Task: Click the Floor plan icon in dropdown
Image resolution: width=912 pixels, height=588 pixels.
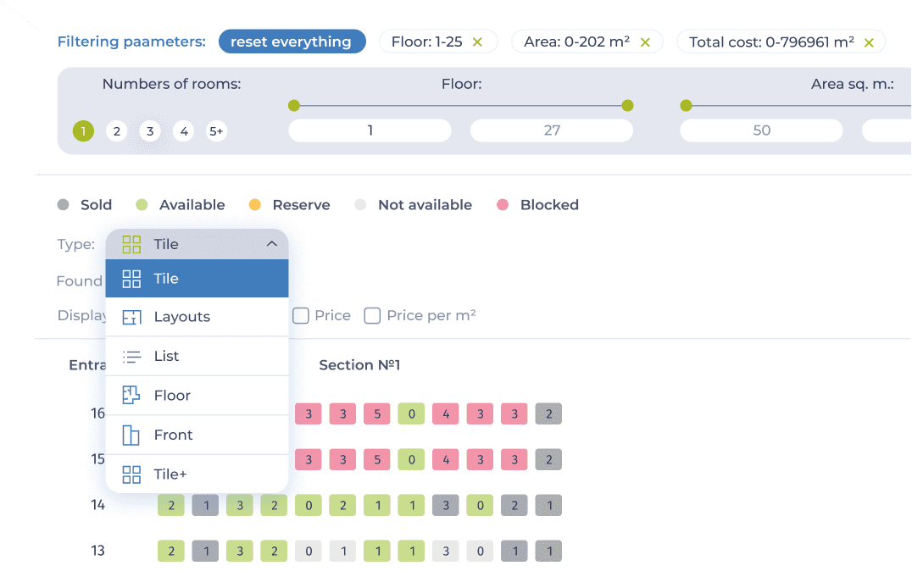Action: pyautogui.click(x=131, y=396)
